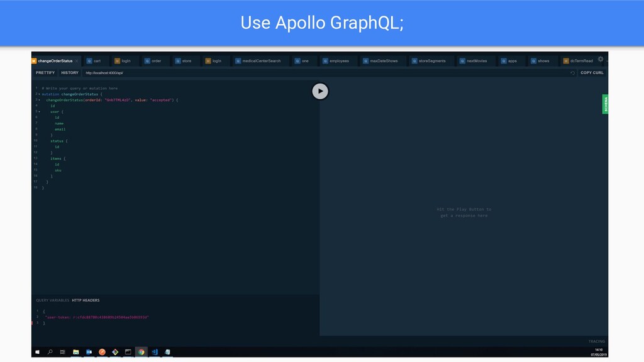Click the taskbar clock and date
Viewport: 644px width, 362px height.
599,352
